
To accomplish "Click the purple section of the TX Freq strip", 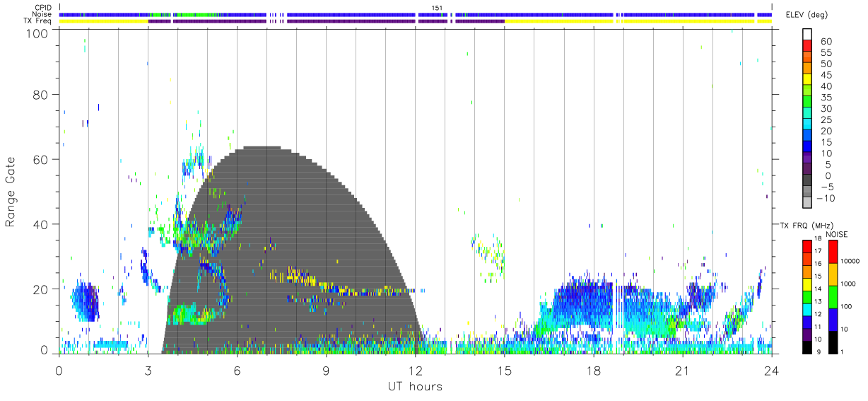I will [x=325, y=21].
